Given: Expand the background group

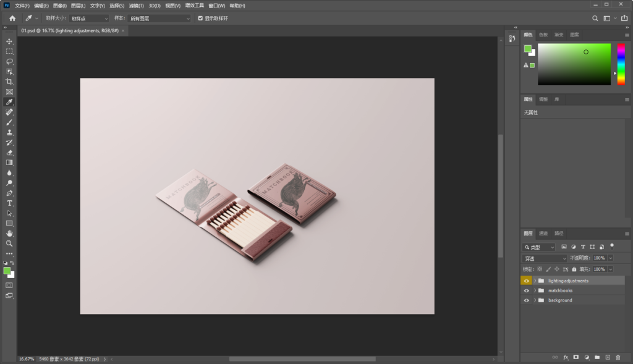Looking at the screenshot, I should (535, 300).
